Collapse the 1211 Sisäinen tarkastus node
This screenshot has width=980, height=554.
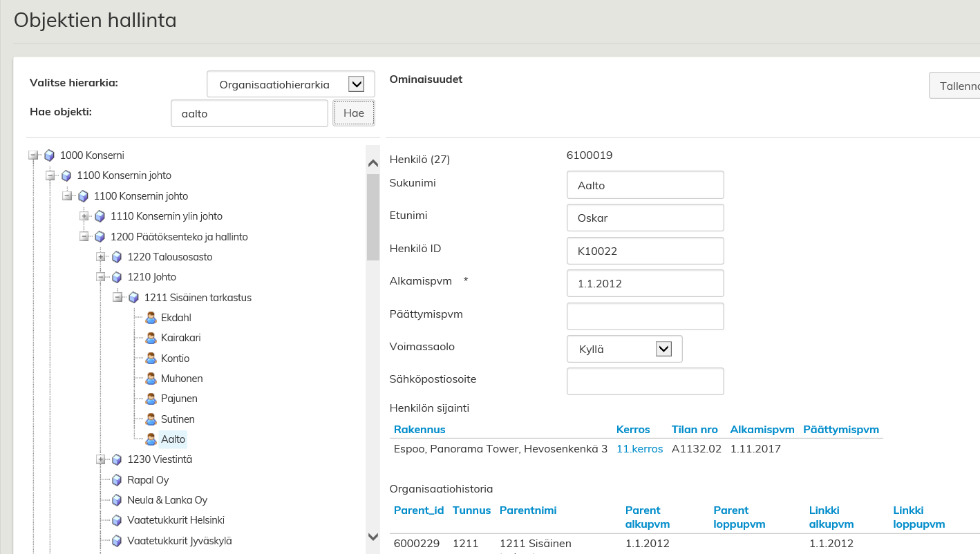[117, 298]
